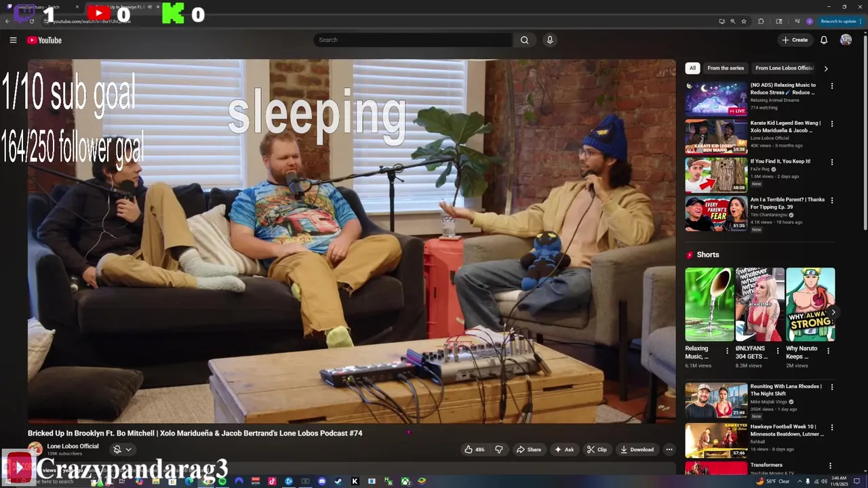Open options menu for Karate Kid Legend video

pyautogui.click(x=831, y=124)
